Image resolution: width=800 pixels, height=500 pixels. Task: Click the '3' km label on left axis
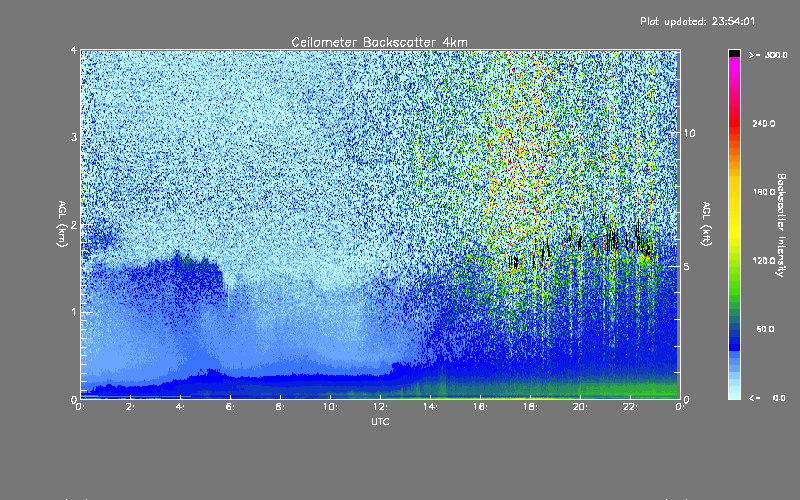pyautogui.click(x=74, y=137)
